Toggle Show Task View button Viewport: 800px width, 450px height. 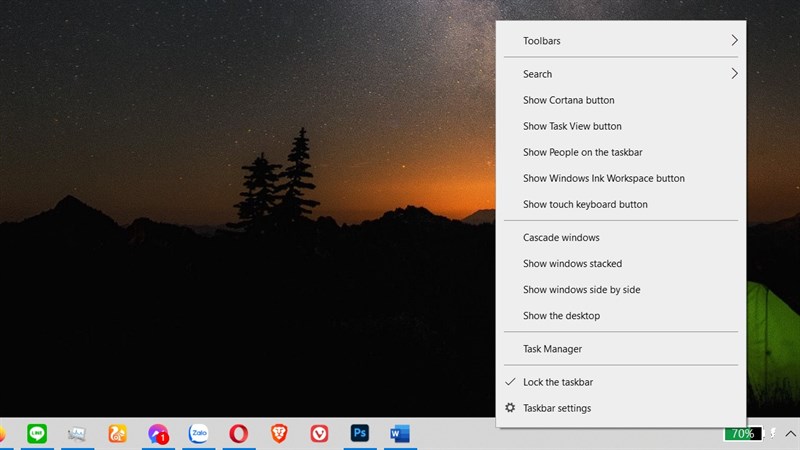point(572,126)
